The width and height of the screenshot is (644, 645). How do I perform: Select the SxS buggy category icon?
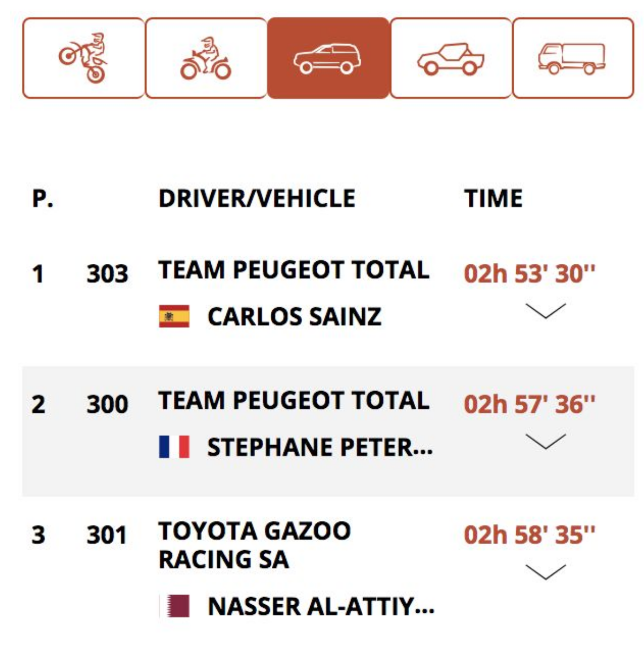tap(451, 58)
